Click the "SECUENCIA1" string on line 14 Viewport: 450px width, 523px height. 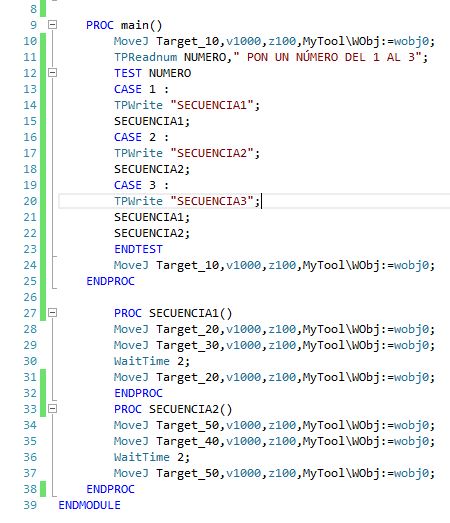212,105
